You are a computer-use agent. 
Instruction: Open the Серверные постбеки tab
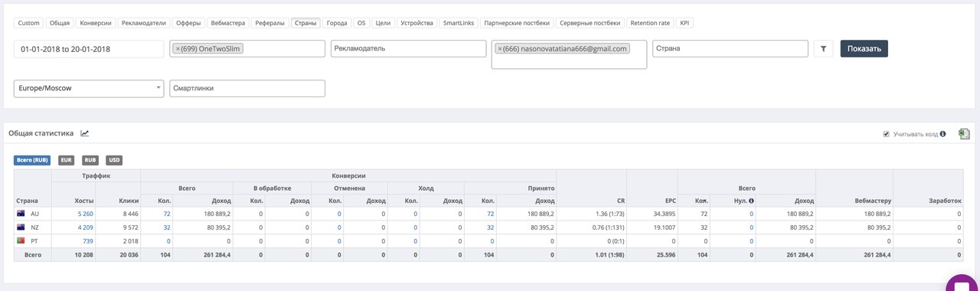point(590,23)
